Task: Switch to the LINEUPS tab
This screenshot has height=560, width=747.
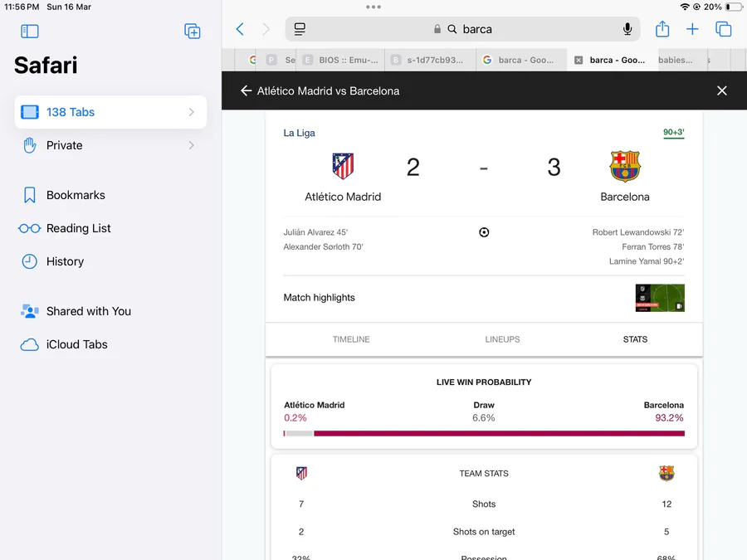Action: coord(502,339)
